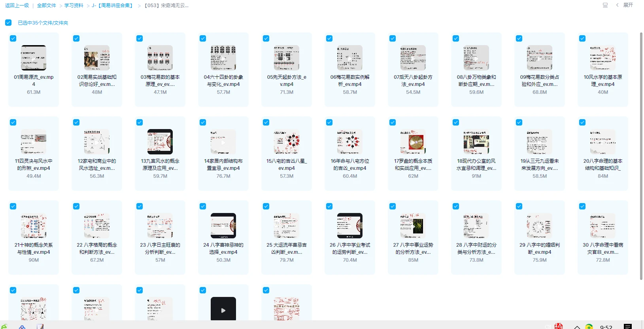Viewport: 644px width, 329px height.
Task: Uncheck the 05先天起卦方法 file checkbox
Action: tap(266, 38)
